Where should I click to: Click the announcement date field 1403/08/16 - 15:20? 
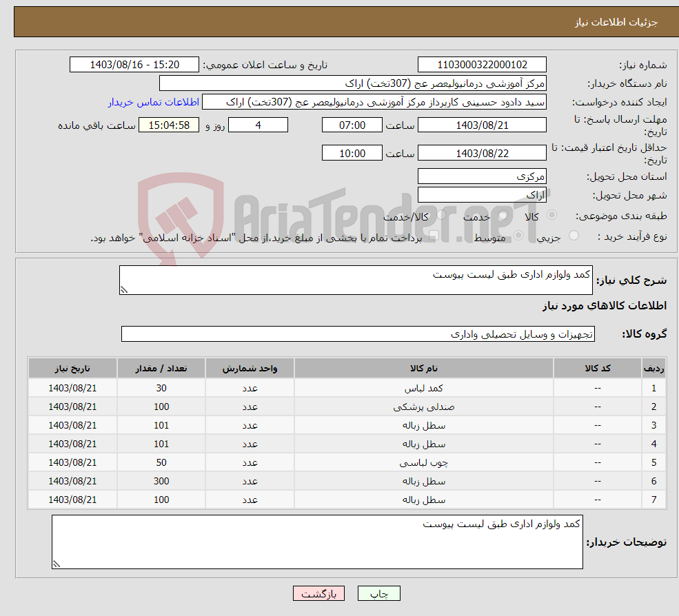[x=134, y=65]
